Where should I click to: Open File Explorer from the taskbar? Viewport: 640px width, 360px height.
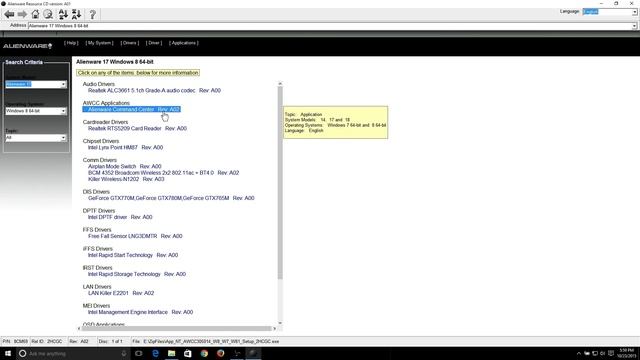(x=171, y=353)
